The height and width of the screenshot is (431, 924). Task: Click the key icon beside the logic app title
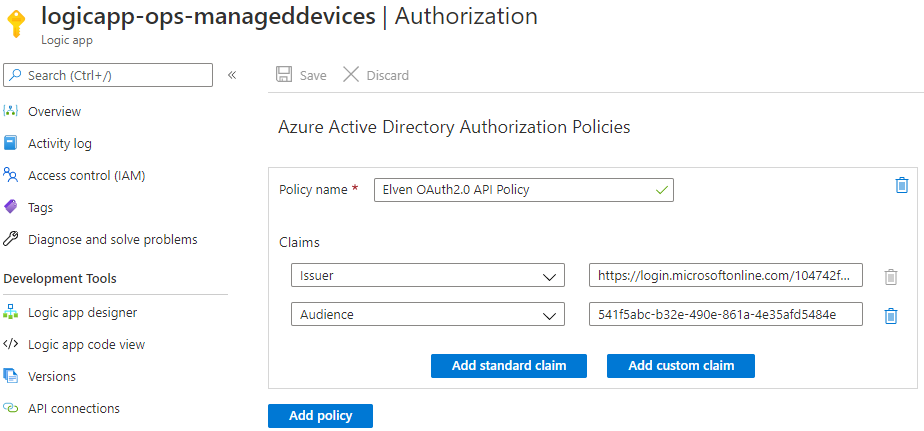coord(16,24)
